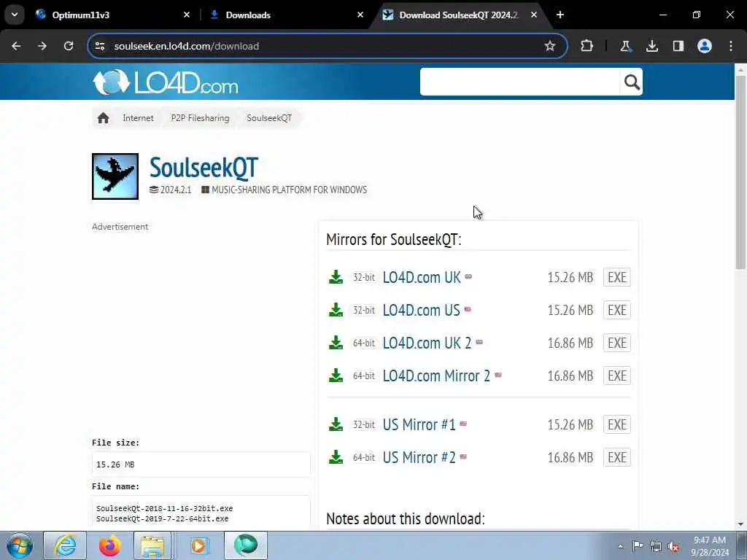Select the Download SoulseekQT tab
The image size is (747, 560).
458,15
